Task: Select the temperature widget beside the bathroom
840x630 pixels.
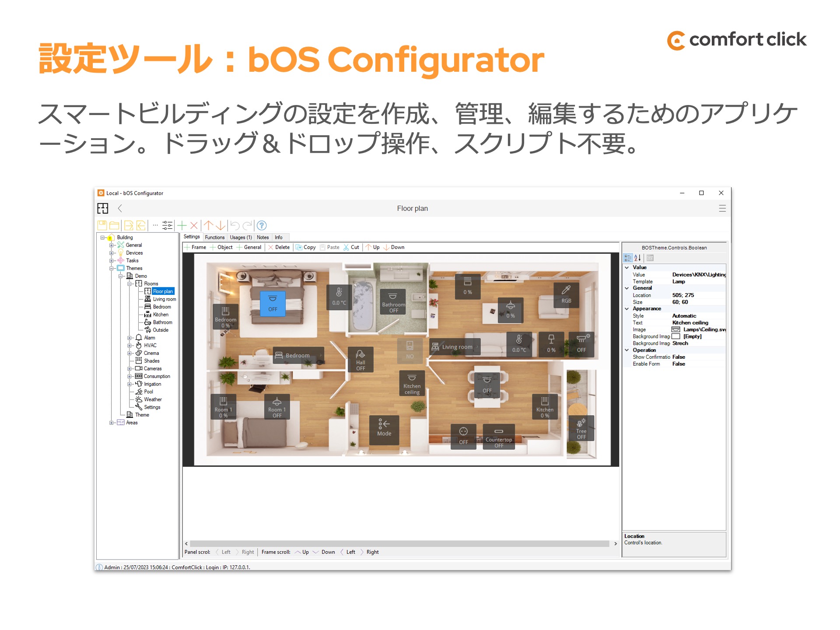Action: click(339, 297)
